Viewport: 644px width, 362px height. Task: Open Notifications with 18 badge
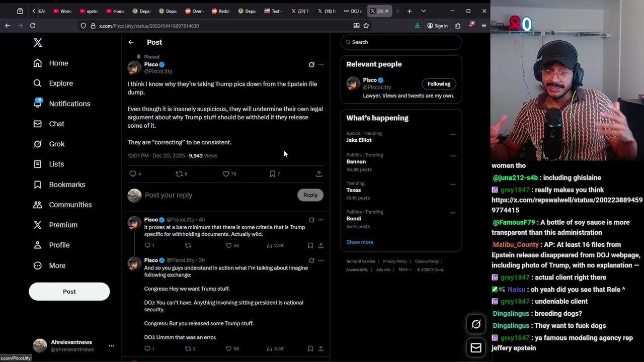pos(62,104)
